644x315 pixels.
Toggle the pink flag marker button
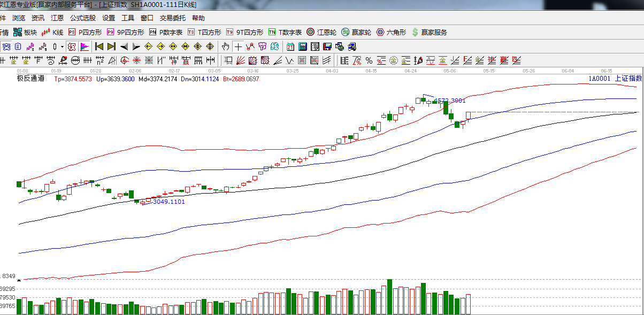(84, 47)
